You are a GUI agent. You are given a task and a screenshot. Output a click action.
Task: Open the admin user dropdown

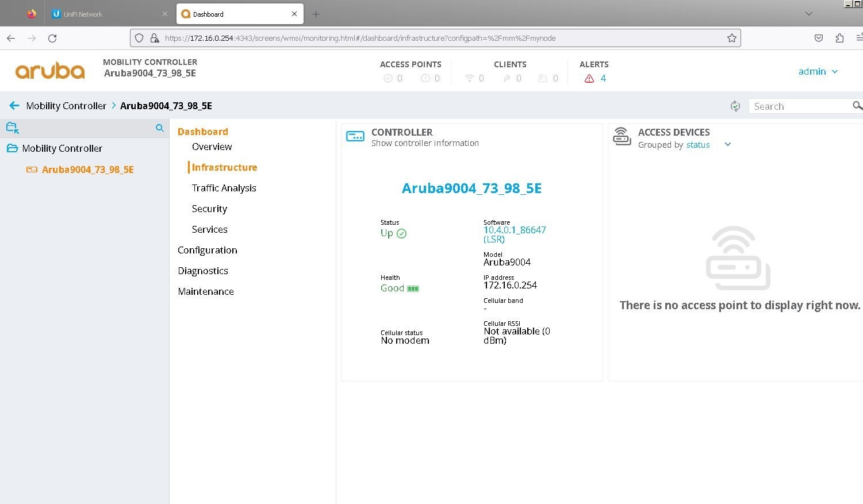tap(818, 71)
